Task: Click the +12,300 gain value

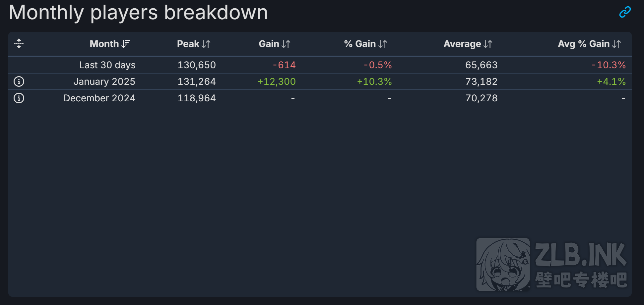Action: point(277,81)
